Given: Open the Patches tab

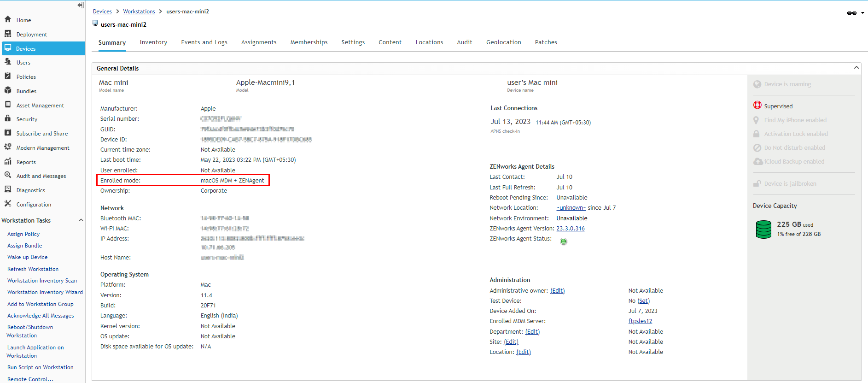Looking at the screenshot, I should pyautogui.click(x=546, y=42).
